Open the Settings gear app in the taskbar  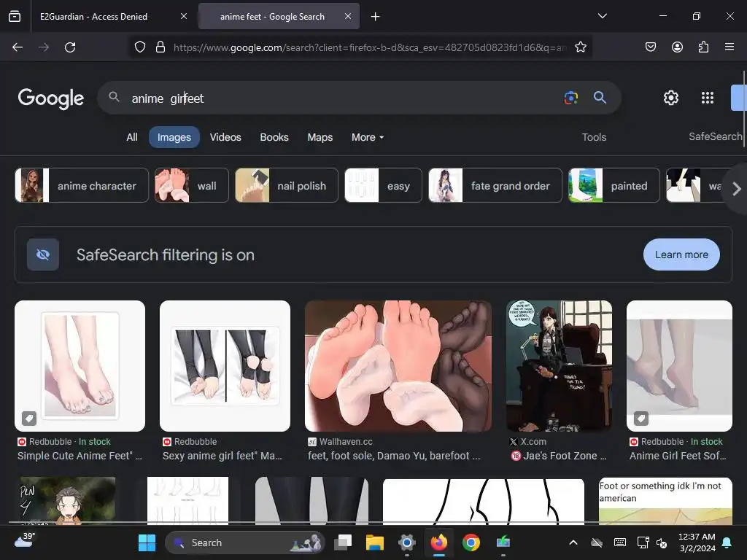pos(407,542)
